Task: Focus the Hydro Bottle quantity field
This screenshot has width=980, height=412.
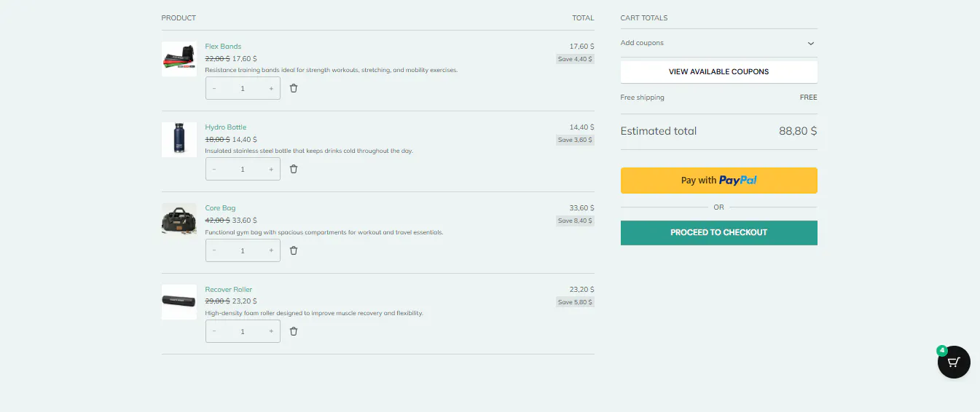Action: point(243,169)
